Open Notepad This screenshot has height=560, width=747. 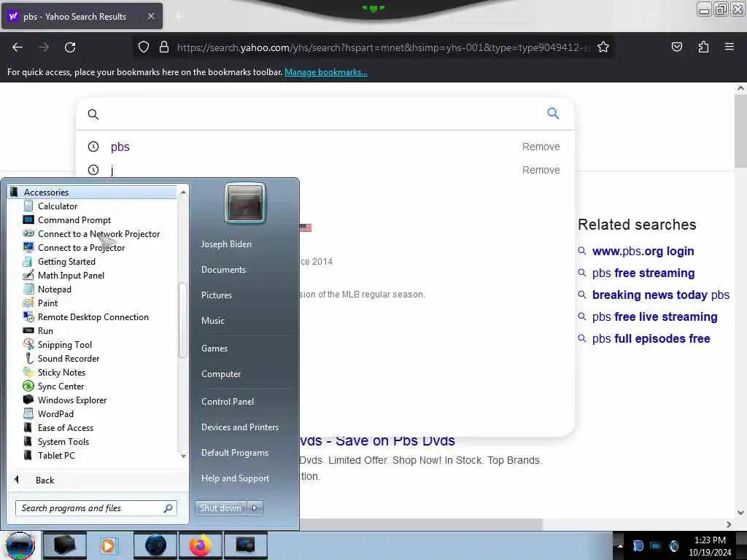click(54, 289)
